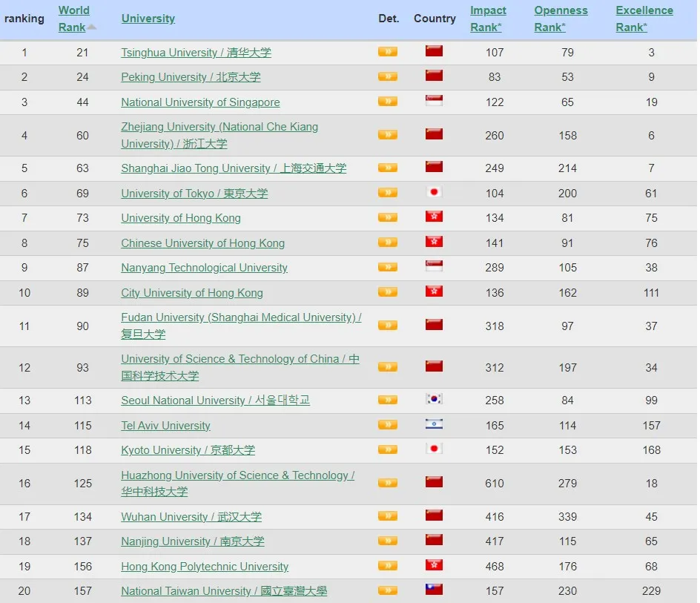This screenshot has height=603, width=700.
Task: Open City University of Hong Kong link
Action: (x=192, y=292)
